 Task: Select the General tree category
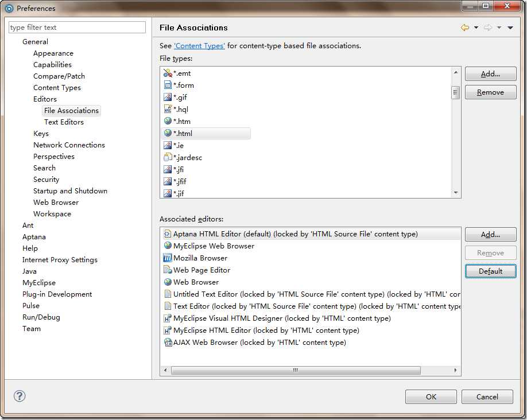(x=35, y=42)
